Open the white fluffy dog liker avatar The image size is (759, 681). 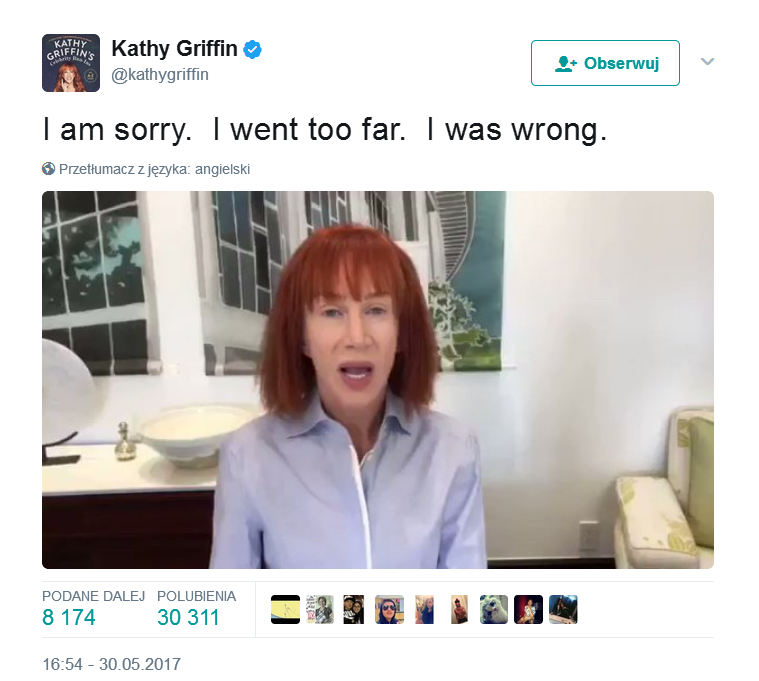pos(494,609)
